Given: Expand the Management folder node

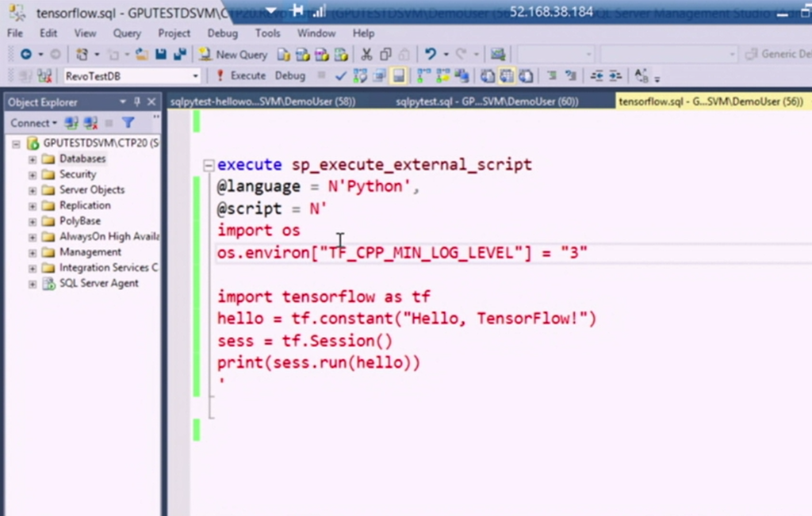Looking at the screenshot, I should click(x=32, y=252).
